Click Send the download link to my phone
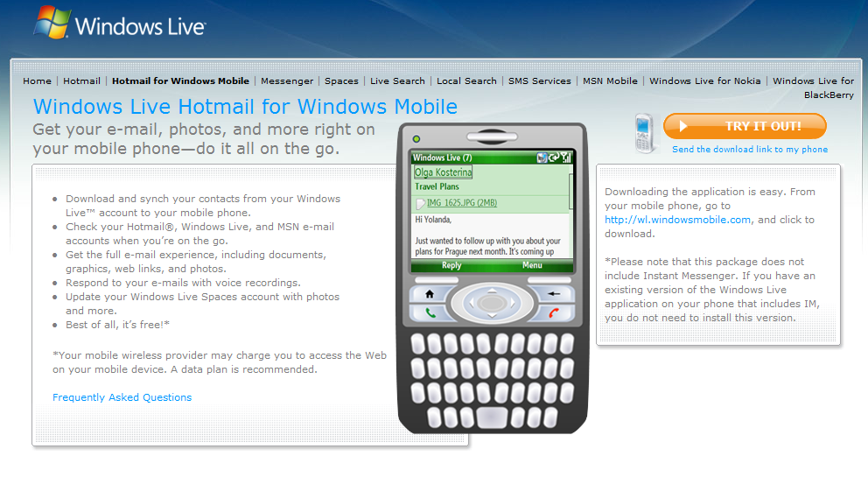This screenshot has height=477, width=868. (750, 149)
